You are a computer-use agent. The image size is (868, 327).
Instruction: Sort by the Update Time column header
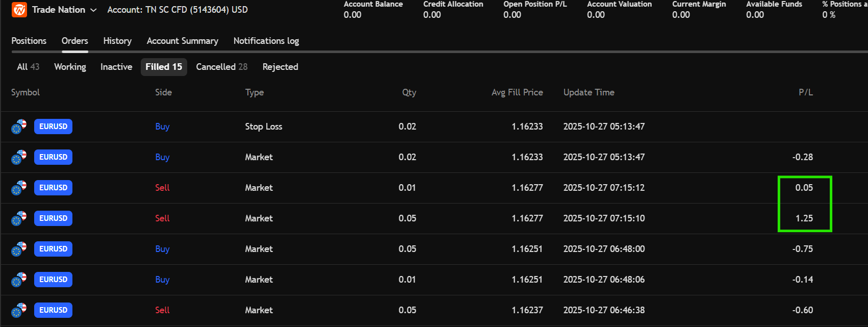[589, 92]
